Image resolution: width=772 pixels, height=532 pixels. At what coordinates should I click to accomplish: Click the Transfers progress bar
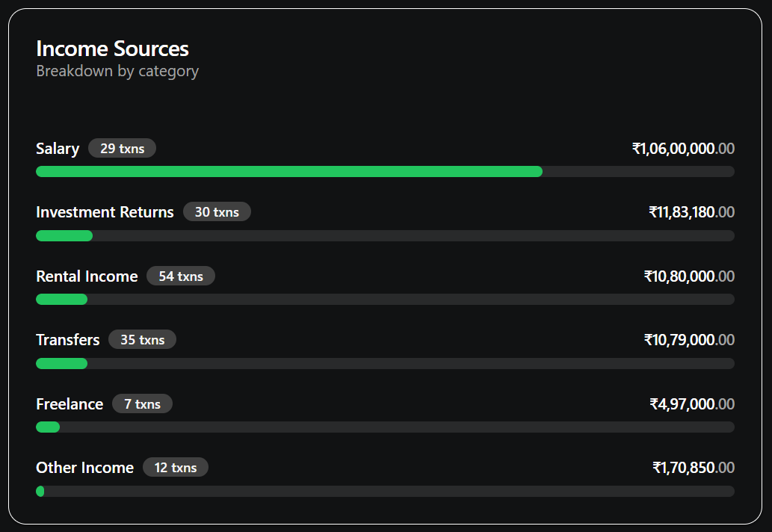tap(385, 364)
